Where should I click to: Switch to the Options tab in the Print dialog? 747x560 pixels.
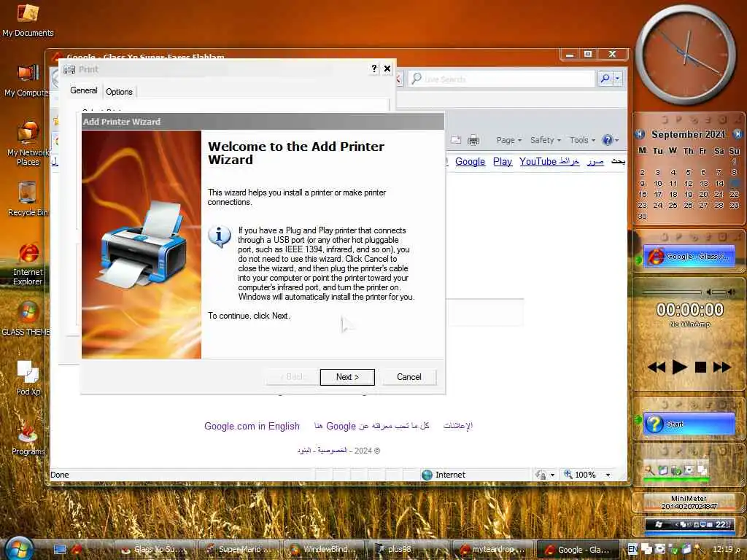pyautogui.click(x=119, y=91)
